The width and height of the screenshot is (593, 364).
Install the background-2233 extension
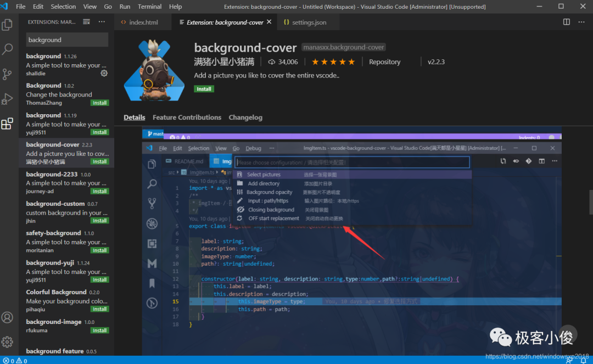click(x=100, y=191)
